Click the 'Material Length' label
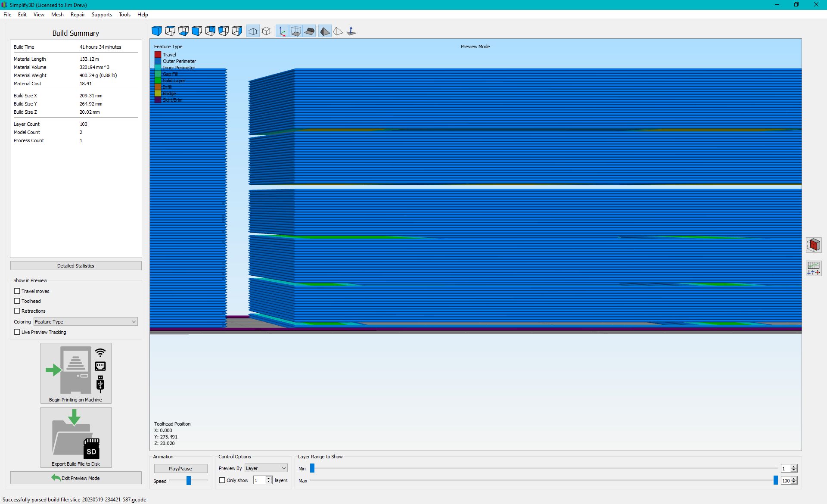 click(30, 59)
